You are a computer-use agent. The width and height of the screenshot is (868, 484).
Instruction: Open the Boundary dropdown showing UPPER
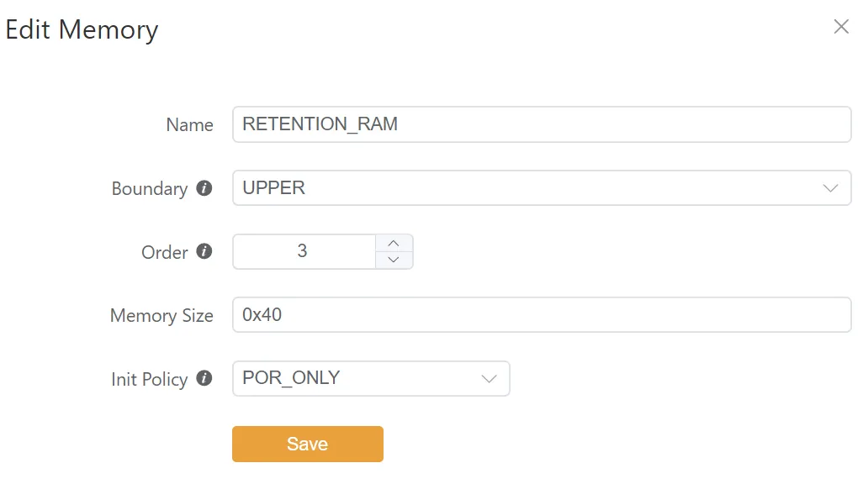pyautogui.click(x=530, y=188)
